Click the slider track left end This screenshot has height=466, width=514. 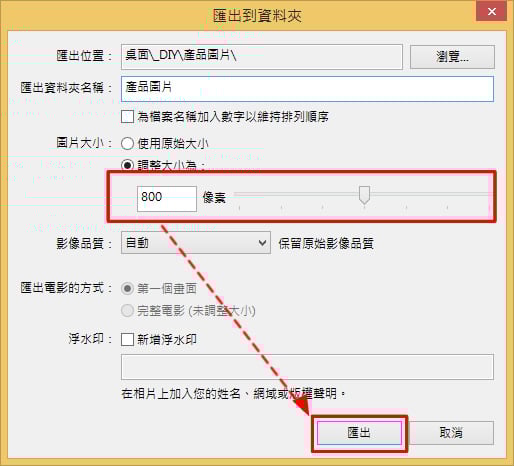pos(239,194)
